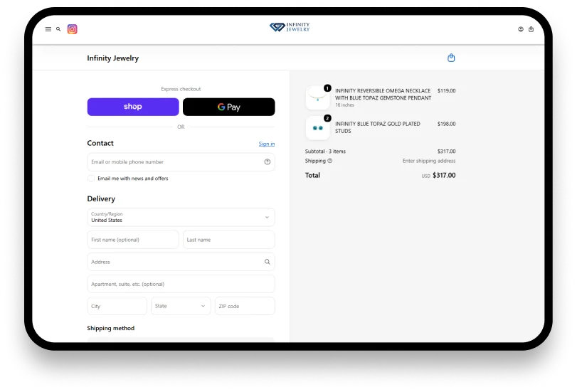Open the hamburger menu icon
The width and height of the screenshot is (577, 392).
point(48,29)
